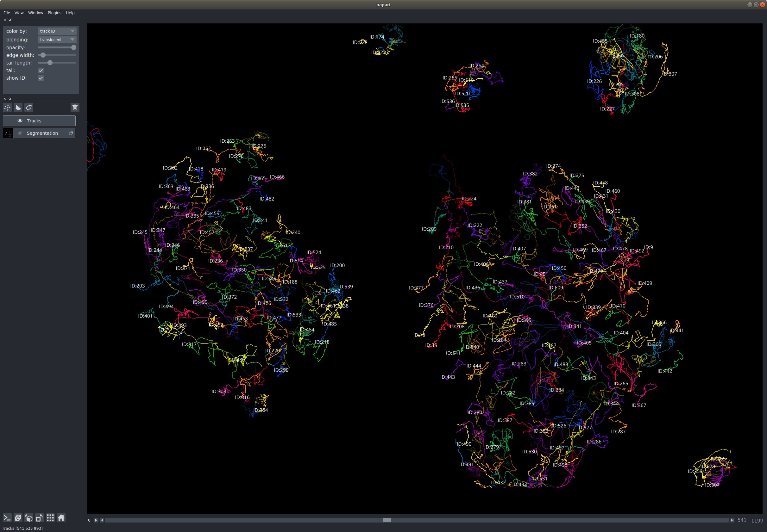Create a new Shapes layer

coord(18,107)
